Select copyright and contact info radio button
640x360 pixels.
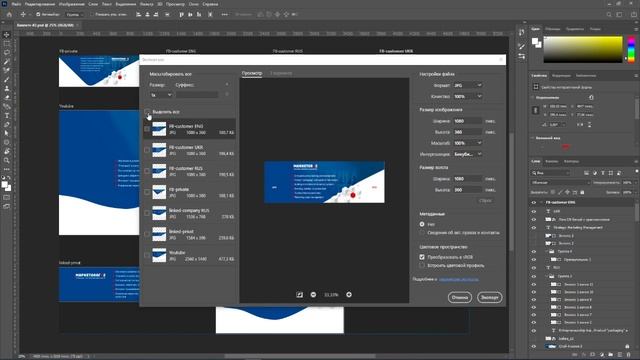click(x=422, y=233)
